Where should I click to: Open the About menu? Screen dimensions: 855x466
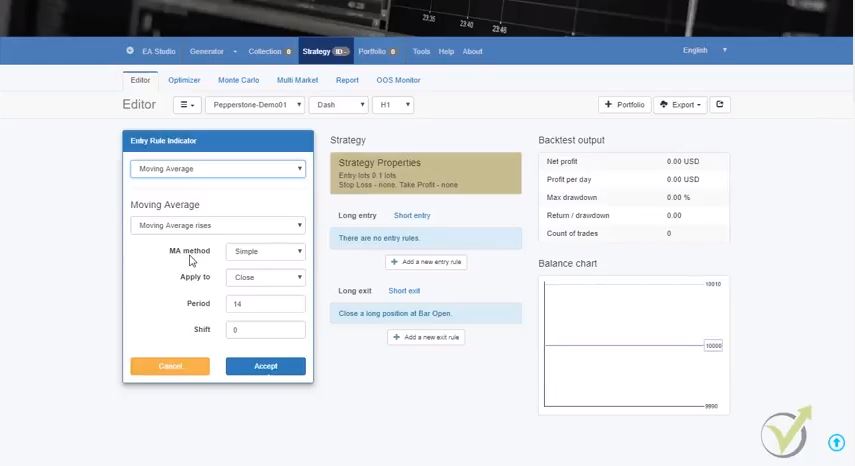(472, 51)
